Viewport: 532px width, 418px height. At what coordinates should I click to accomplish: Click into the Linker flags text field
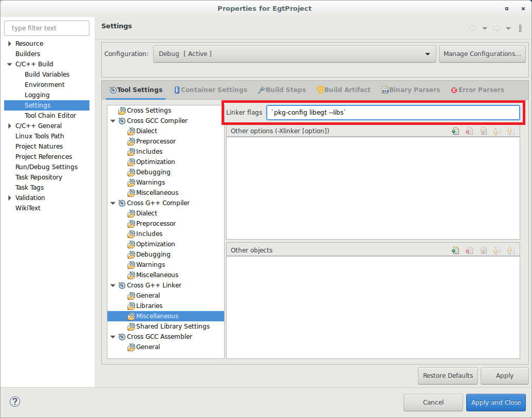393,113
